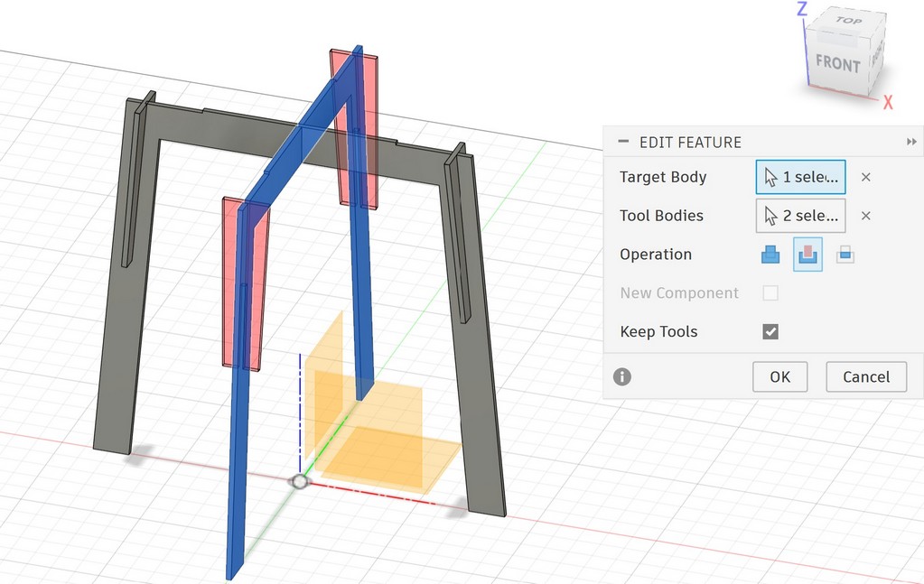Click the Operation label
This screenshot has width=924, height=584.
tap(656, 255)
